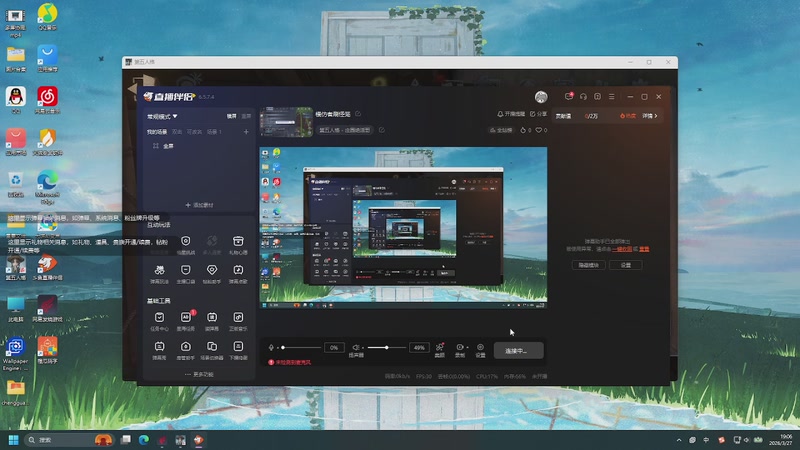
Task: Click the speaker volume slider
Action: click(387, 347)
